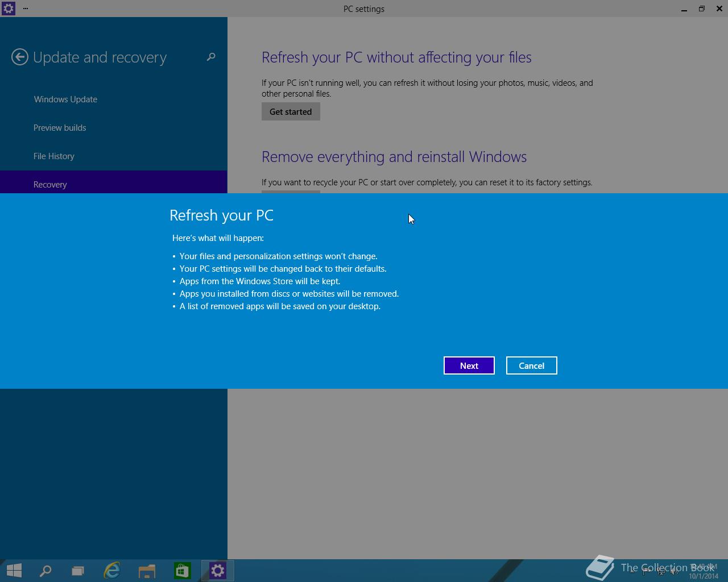Select Windows Update in the sidebar
728x582 pixels.
(x=65, y=99)
